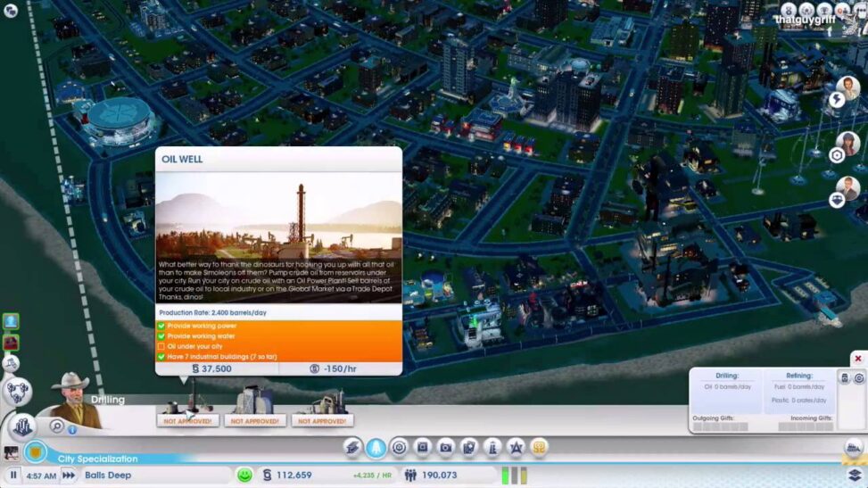This screenshot has height=488, width=868.
Task: Click the third NOT APPROVED refinery button
Action: (x=322, y=421)
